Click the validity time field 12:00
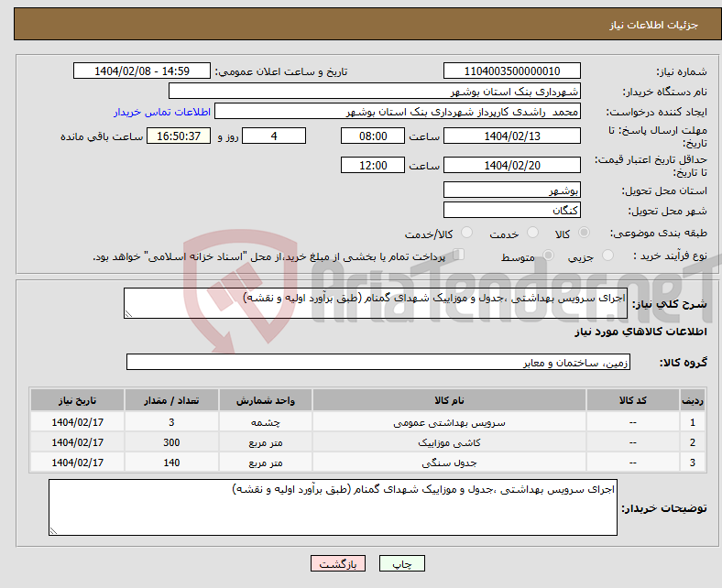The image size is (722, 588). tap(373, 165)
